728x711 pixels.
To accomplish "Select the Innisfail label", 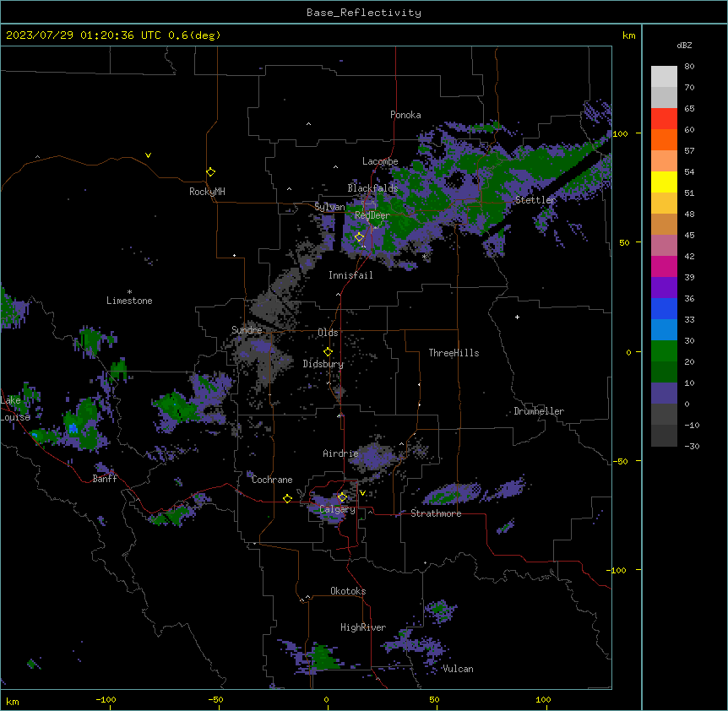I will click(x=350, y=275).
